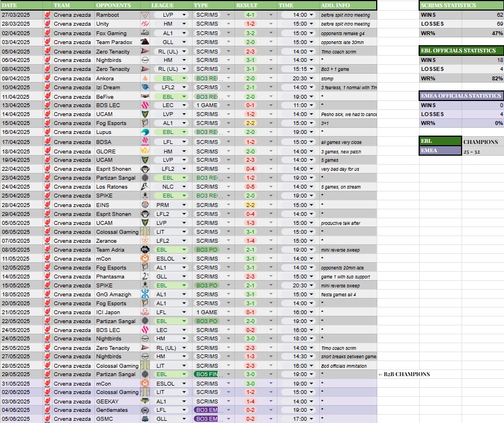
Task: Open the BO5 FIN type dropdown on 29/05/2025
Action: coord(228,374)
